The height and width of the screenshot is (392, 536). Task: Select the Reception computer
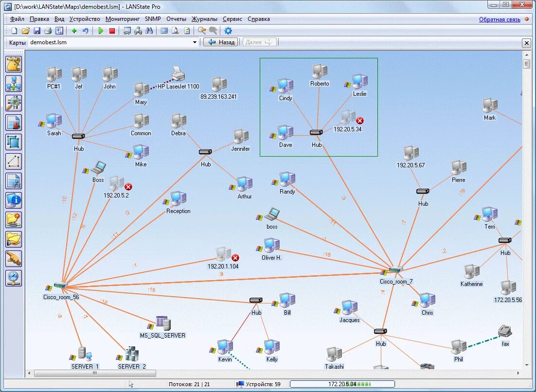[178, 198]
